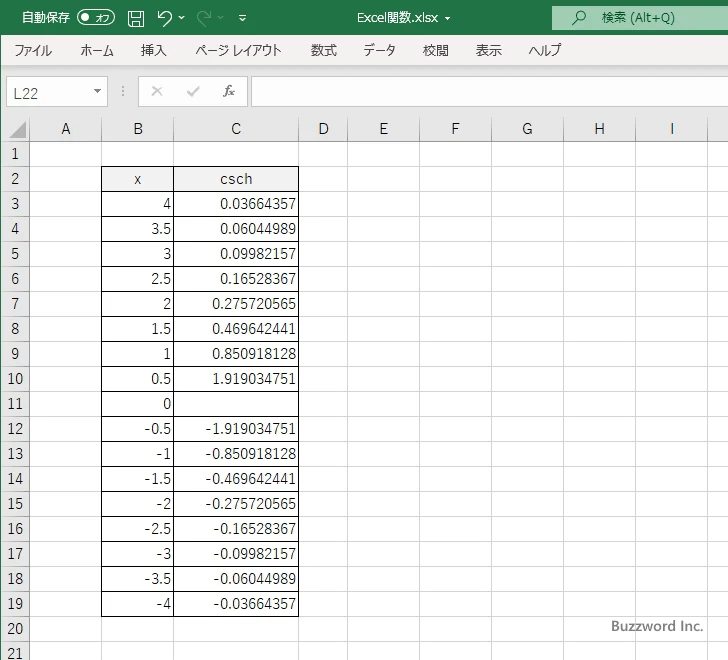Select the cell containing 0.06044989

coord(236,229)
